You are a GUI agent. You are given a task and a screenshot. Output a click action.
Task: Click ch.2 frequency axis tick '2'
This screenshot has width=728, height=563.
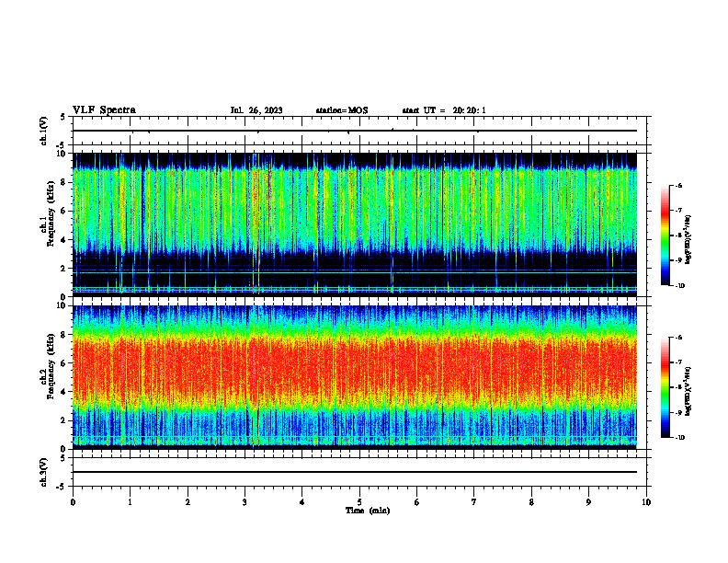[x=63, y=420]
